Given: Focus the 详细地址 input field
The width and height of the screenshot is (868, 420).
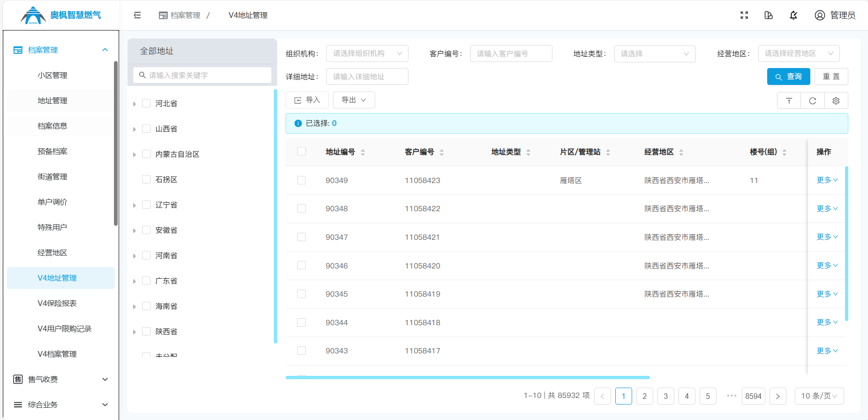Looking at the screenshot, I should pos(367,76).
